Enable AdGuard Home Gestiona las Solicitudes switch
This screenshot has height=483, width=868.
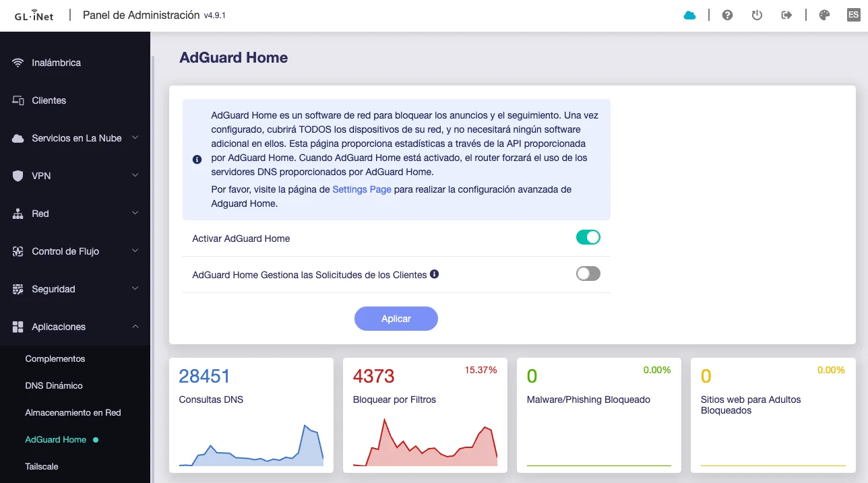(x=588, y=273)
